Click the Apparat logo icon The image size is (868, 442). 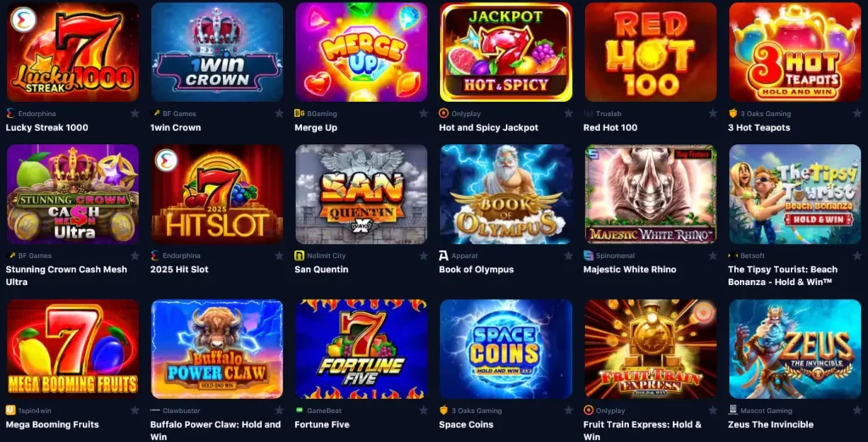click(443, 255)
